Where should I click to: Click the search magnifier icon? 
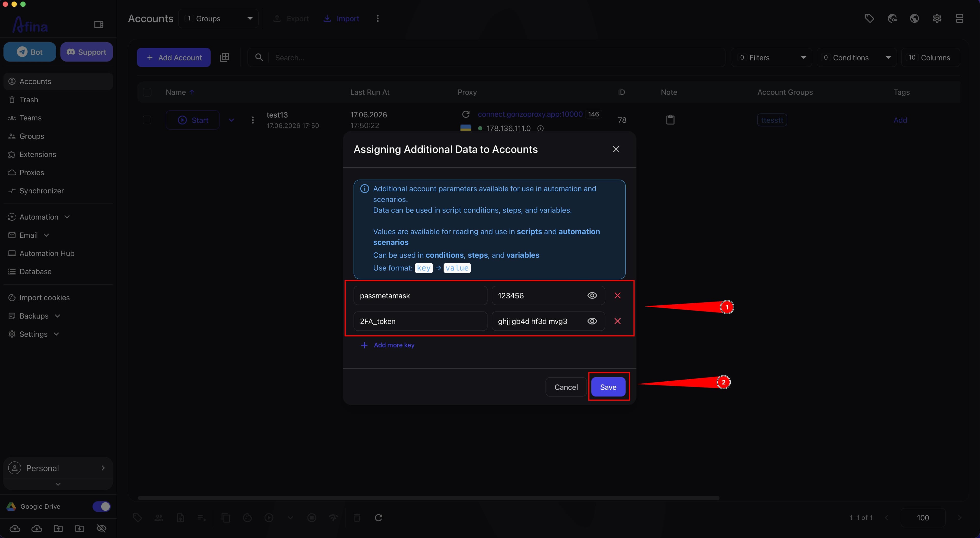tap(259, 57)
